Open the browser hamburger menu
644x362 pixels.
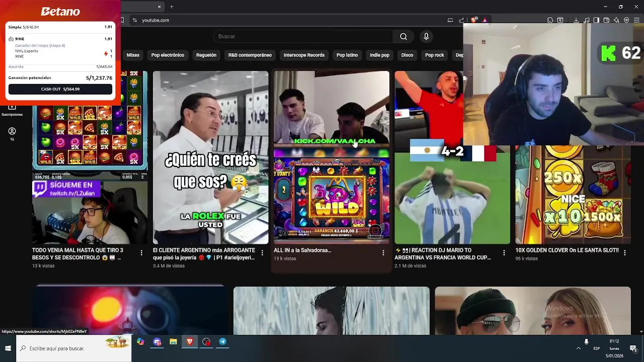[x=636, y=20]
